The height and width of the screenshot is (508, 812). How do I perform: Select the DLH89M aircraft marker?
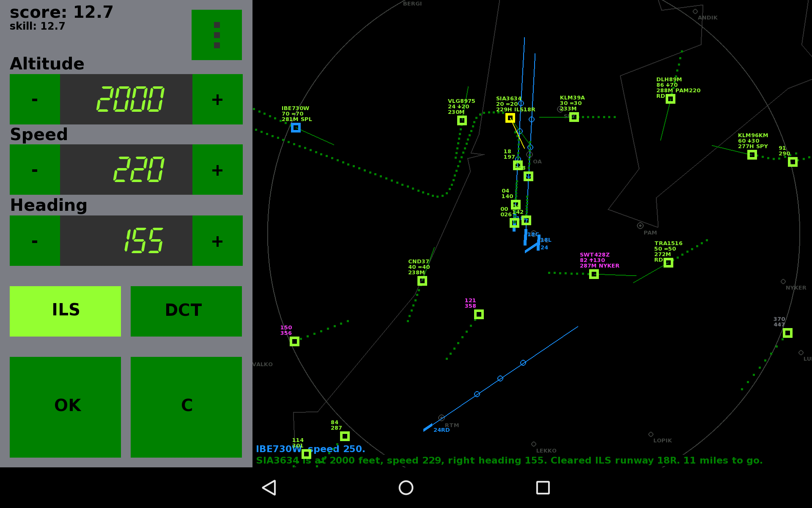[670, 99]
